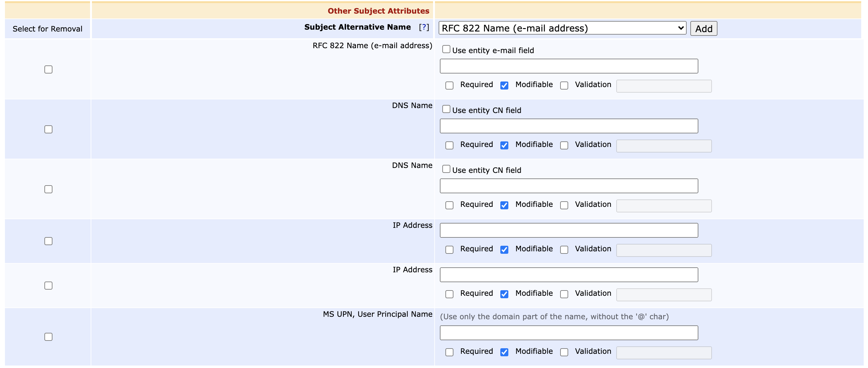Select first DNS Name row for removal
This screenshot has height=368, width=868.
point(48,130)
